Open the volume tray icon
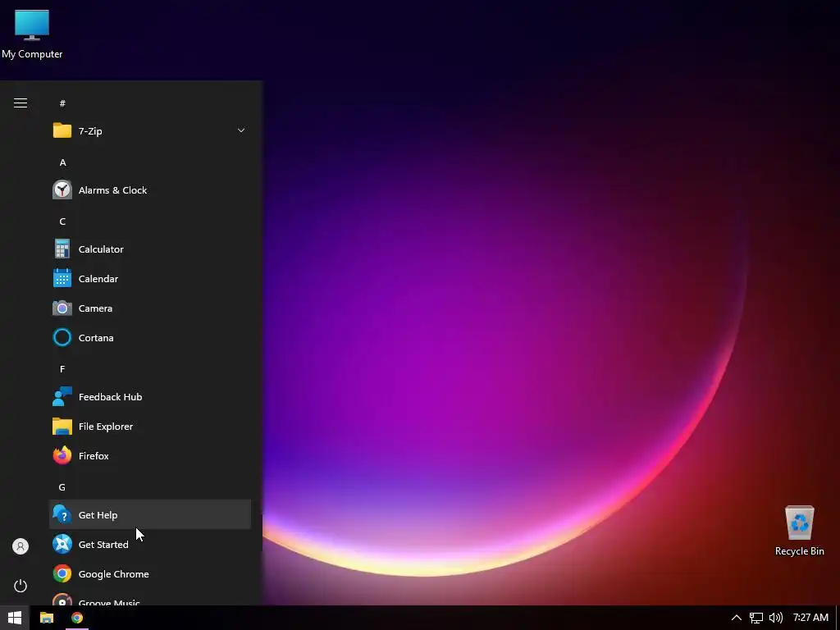This screenshot has height=630, width=840. tap(776, 618)
